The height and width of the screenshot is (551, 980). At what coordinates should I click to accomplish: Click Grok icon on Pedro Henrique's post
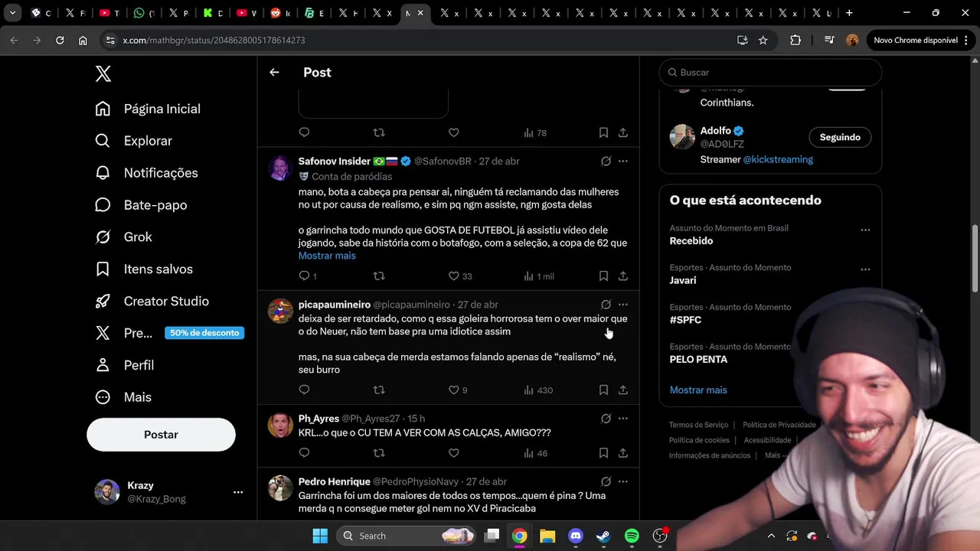(606, 482)
